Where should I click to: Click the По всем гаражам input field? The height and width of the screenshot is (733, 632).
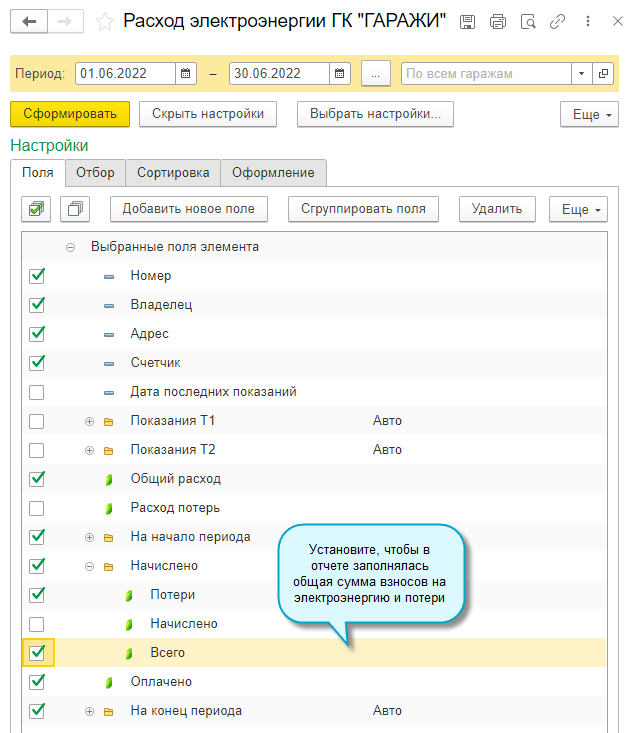click(486, 73)
